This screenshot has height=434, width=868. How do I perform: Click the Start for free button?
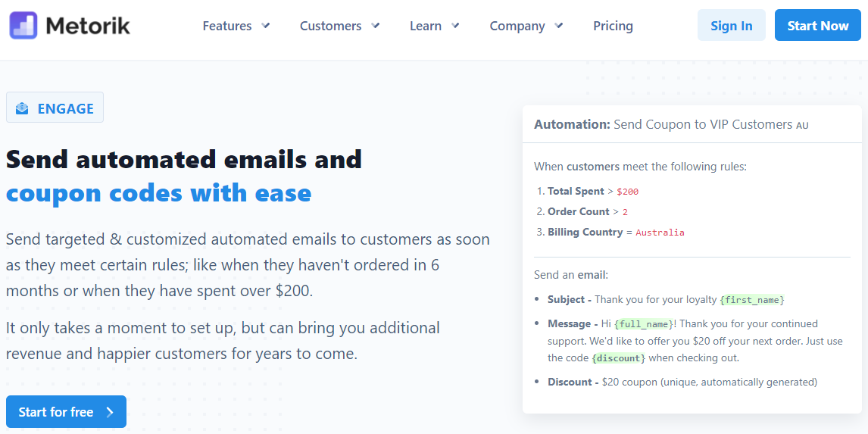(x=67, y=412)
